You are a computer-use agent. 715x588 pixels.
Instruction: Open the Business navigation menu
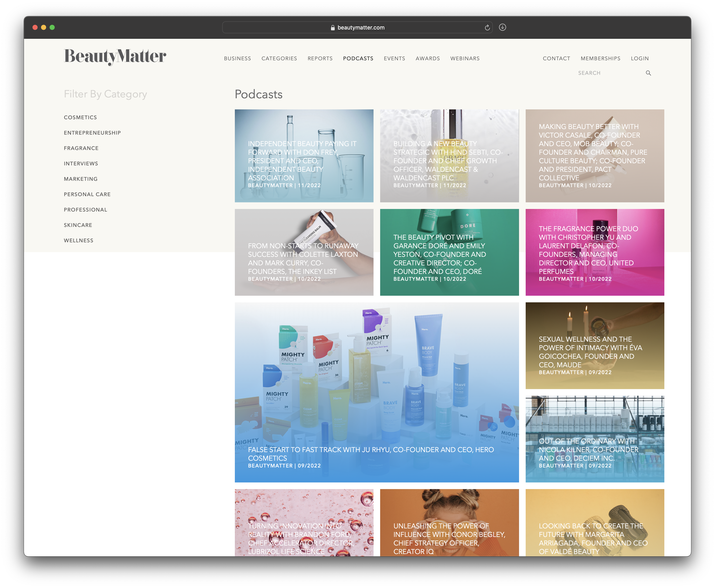click(x=237, y=59)
